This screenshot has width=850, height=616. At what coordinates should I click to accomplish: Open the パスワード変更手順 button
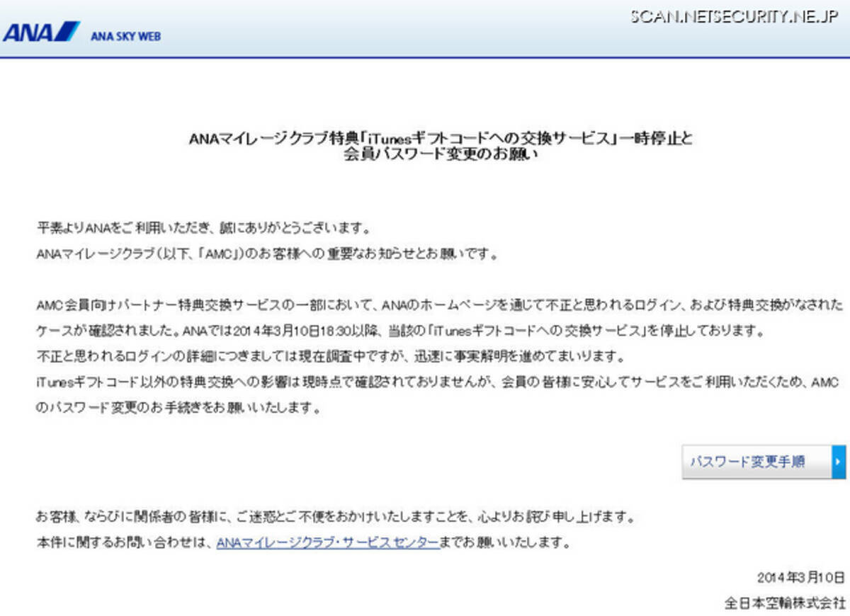[764, 462]
